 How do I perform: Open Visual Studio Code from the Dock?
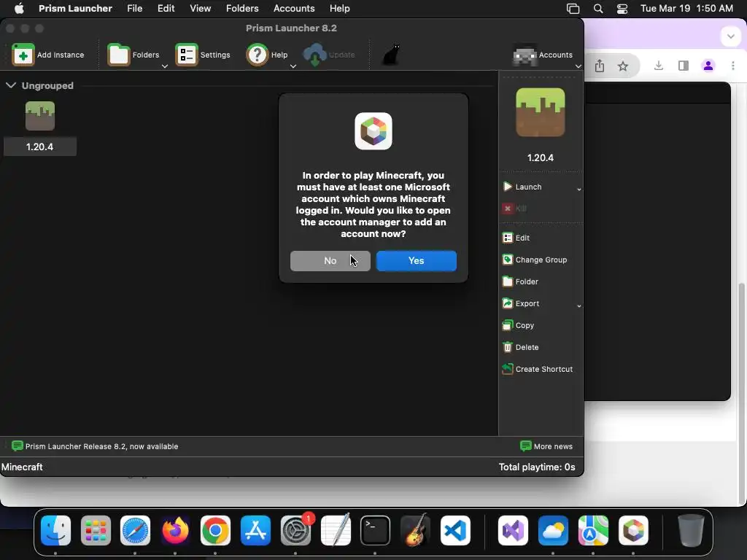pos(455,530)
